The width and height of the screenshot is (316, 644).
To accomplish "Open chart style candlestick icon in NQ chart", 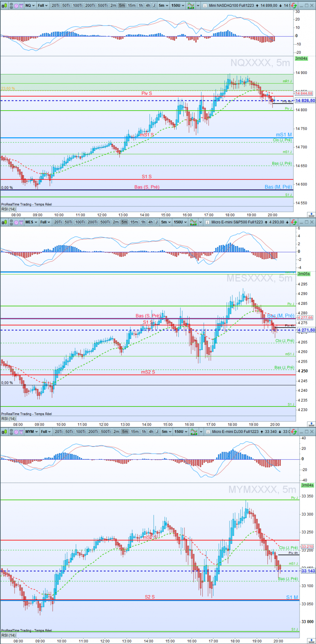I will [5, 5].
